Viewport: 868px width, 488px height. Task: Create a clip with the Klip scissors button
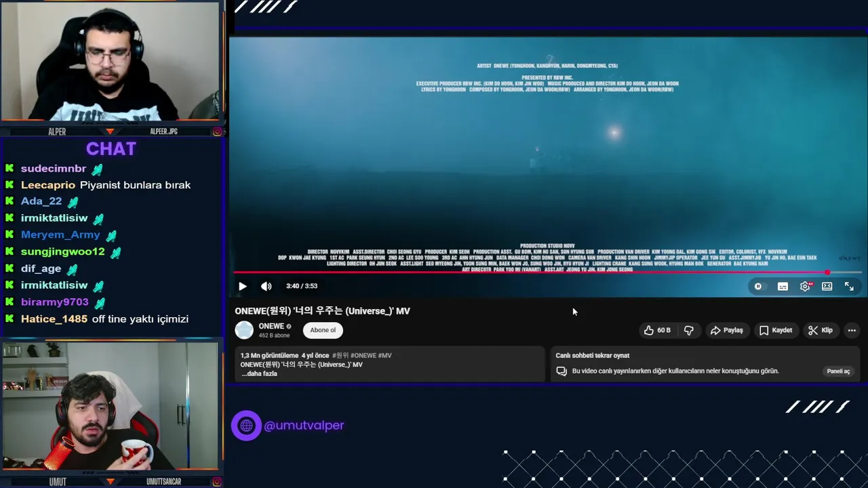pos(821,330)
